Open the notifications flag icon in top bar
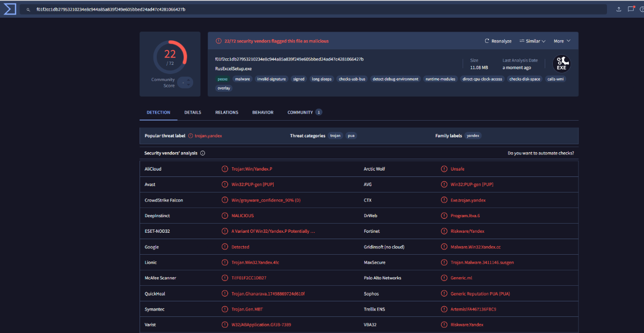The image size is (644, 333). 631,9
